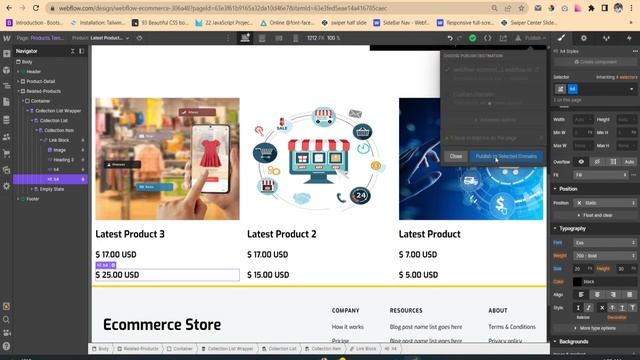Open the Element Settings gear tab
Viewport: 640px width, 360px height.
click(584, 38)
